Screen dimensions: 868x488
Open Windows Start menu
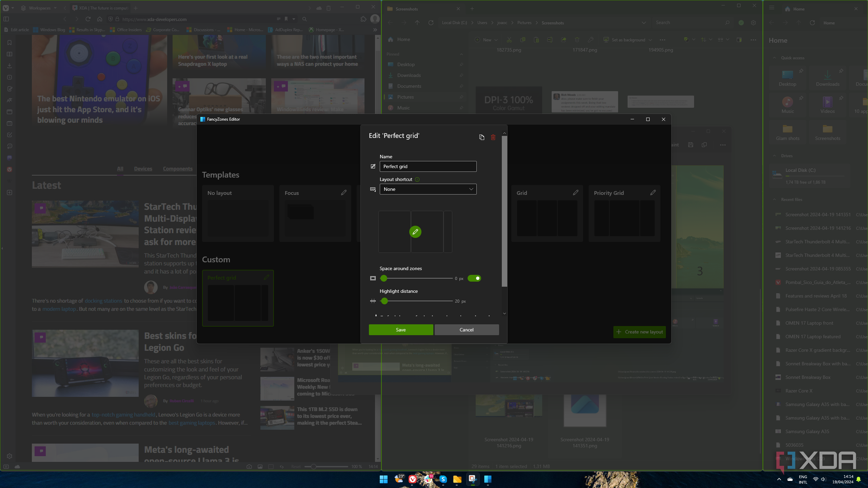(383, 479)
